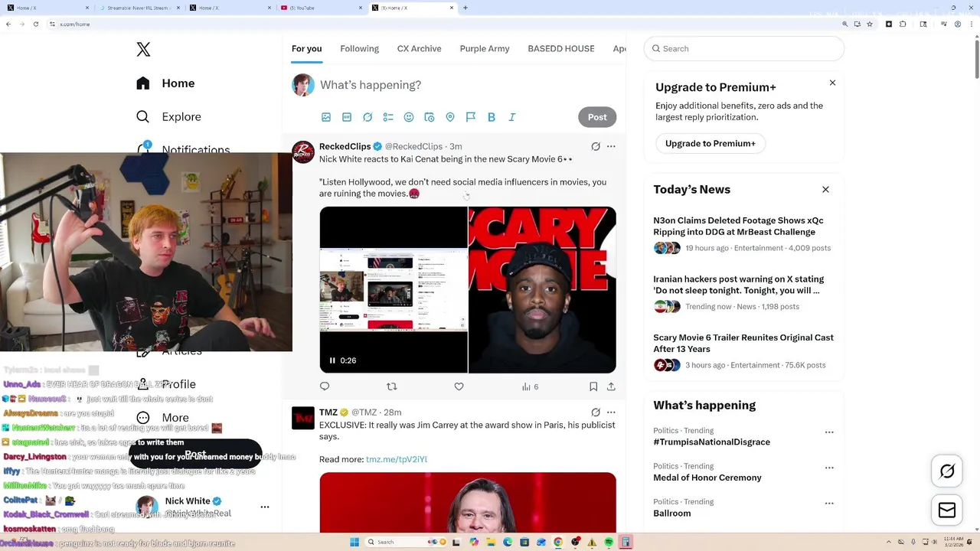980x551 pixels.
Task: Schedule the post with calendar icon
Action: coord(430,117)
